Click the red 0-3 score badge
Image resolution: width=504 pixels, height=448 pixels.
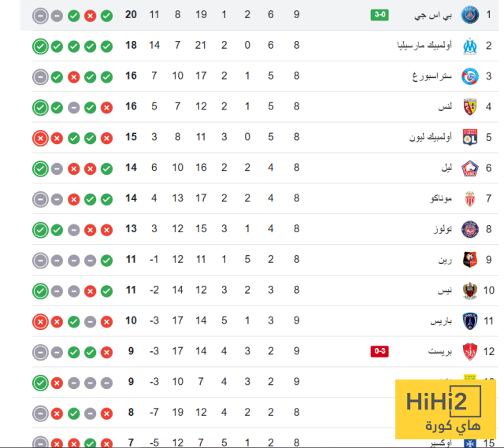tap(379, 352)
